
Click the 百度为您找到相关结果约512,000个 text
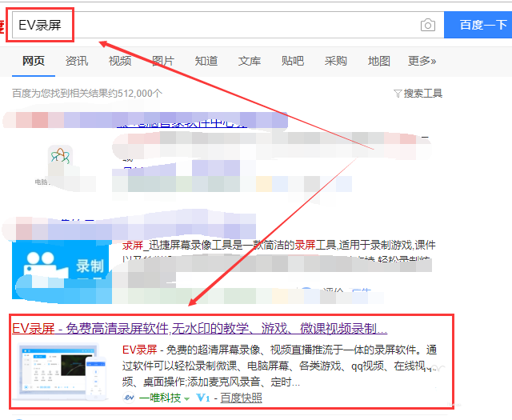pos(87,94)
